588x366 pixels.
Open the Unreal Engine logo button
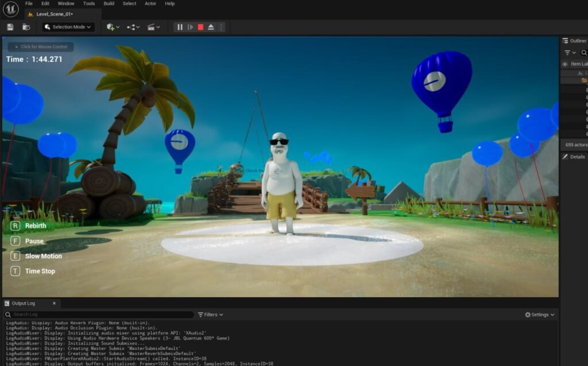[x=10, y=9]
